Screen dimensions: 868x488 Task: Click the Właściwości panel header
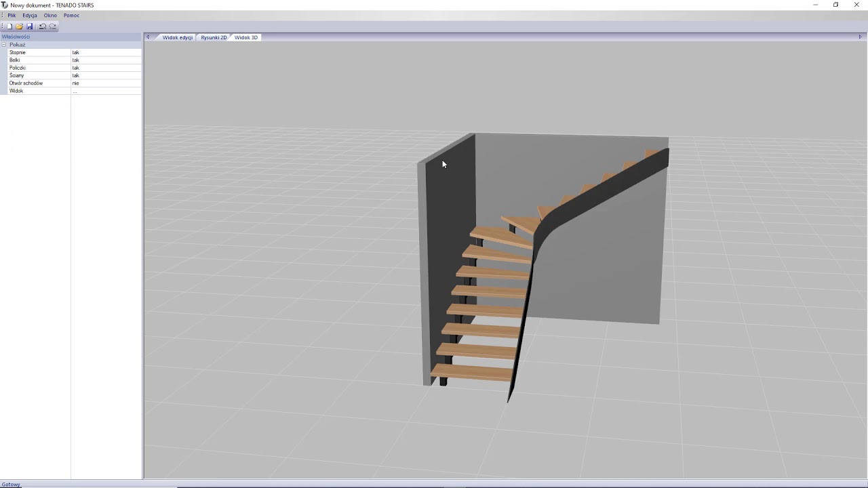click(x=71, y=37)
